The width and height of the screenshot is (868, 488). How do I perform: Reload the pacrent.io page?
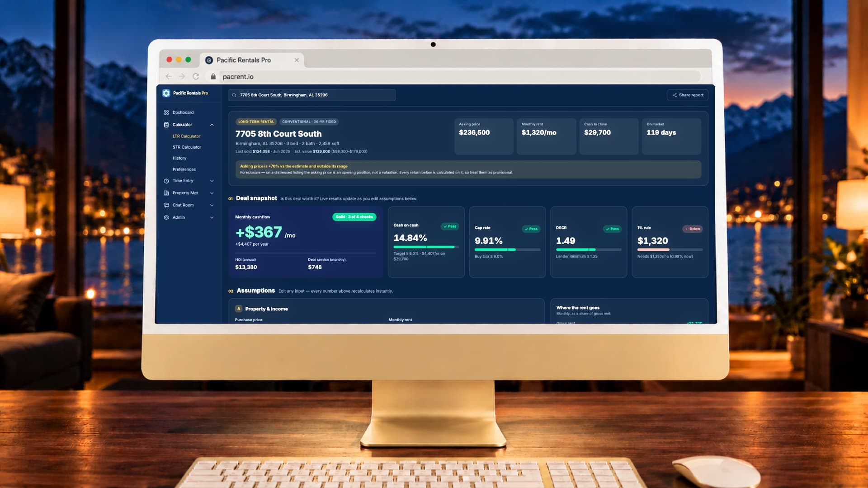[x=196, y=76]
